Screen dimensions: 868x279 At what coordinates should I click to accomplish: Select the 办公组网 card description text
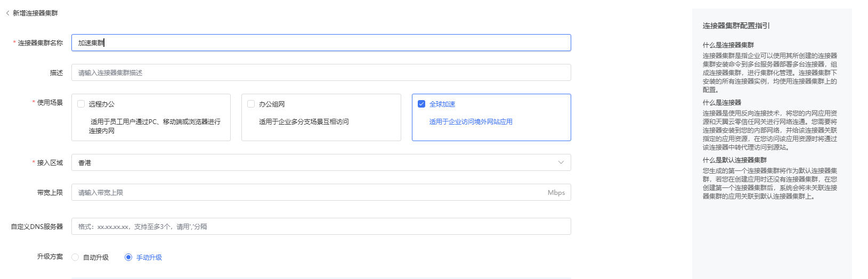coord(304,122)
